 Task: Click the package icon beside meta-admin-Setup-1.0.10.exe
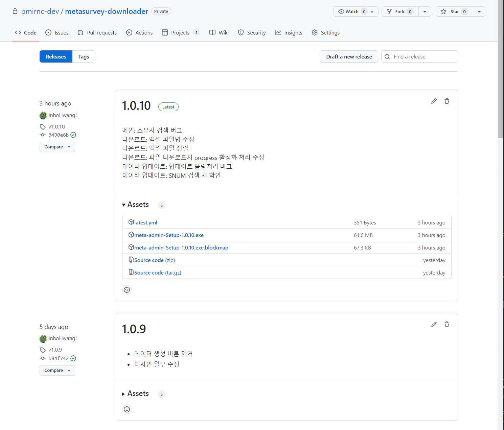(131, 235)
